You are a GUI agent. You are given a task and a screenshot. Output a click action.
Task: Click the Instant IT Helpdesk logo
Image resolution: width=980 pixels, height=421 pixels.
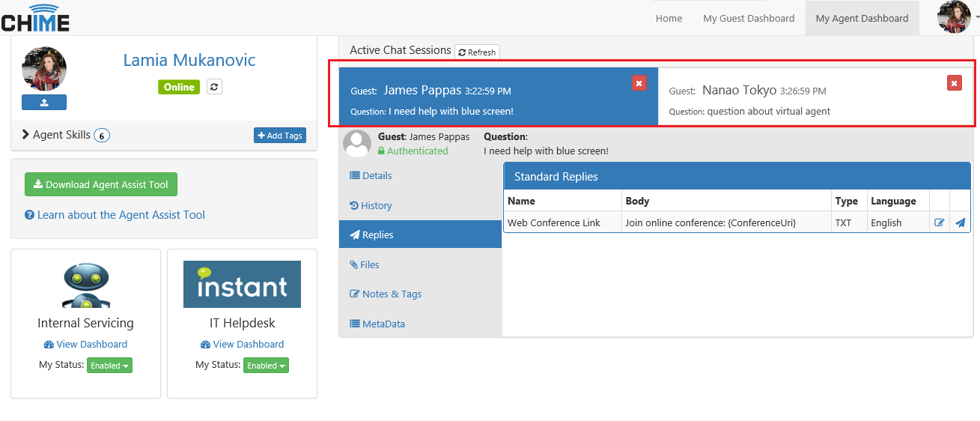click(242, 284)
